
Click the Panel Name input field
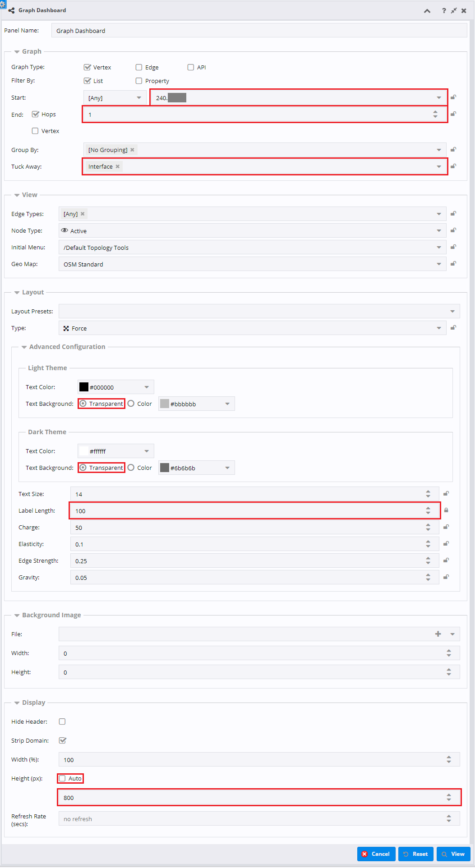[x=259, y=31]
